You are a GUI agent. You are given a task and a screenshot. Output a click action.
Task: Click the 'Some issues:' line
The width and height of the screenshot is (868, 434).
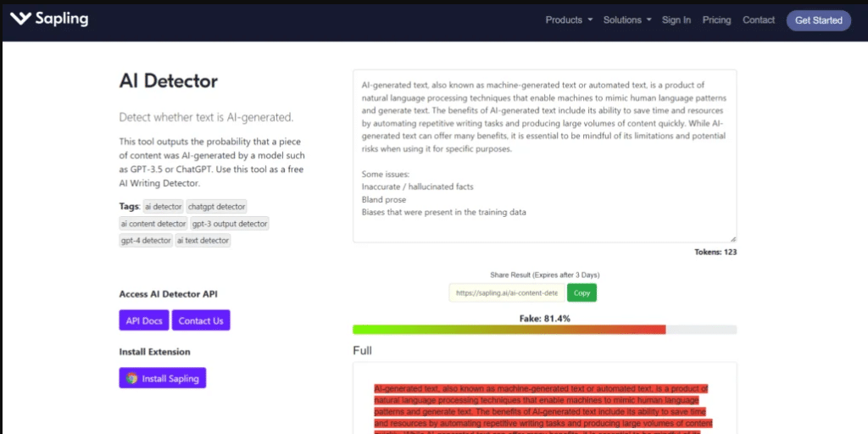tap(386, 174)
